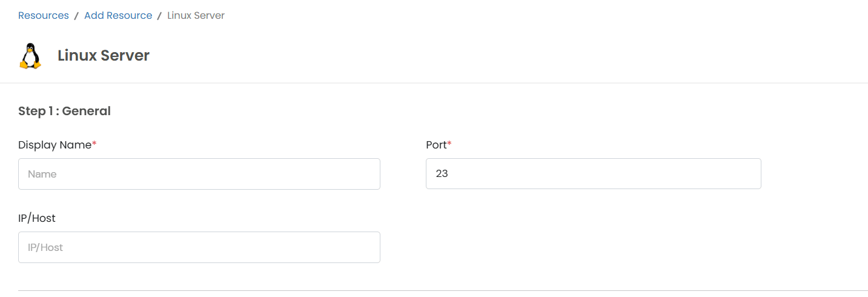Image resolution: width=868 pixels, height=297 pixels.
Task: Click the Port field label
Action: pyautogui.click(x=436, y=145)
